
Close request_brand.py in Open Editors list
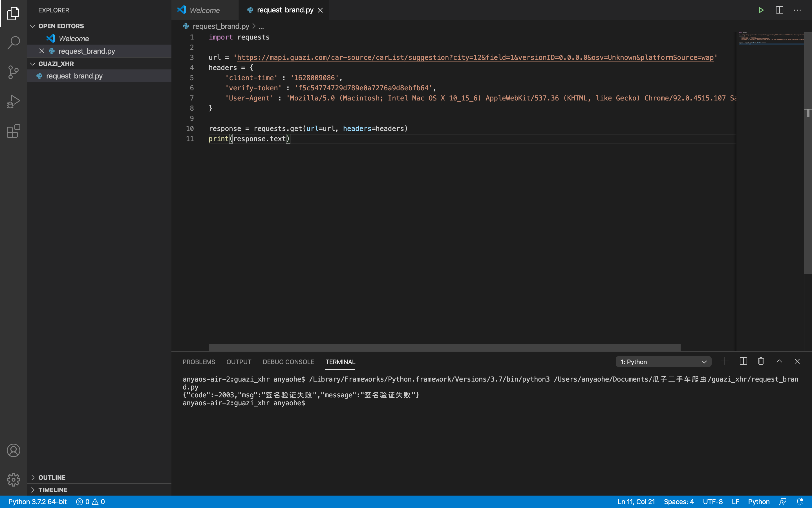click(x=42, y=51)
